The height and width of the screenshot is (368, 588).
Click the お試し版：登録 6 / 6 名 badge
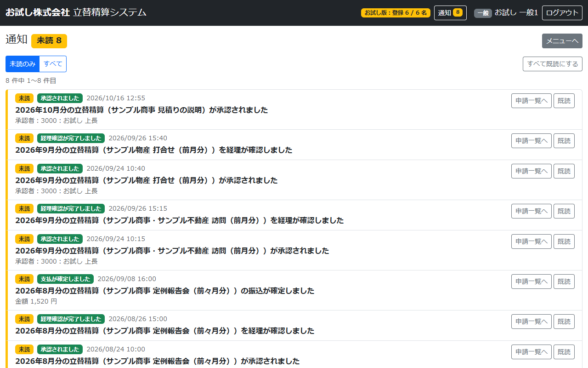coord(396,13)
